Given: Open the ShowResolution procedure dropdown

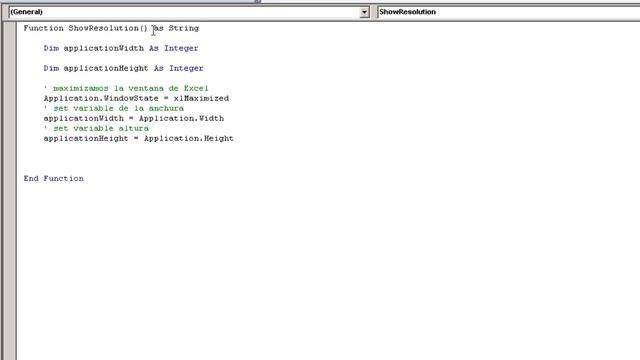Looking at the screenshot, I should pyautogui.click(x=508, y=12).
